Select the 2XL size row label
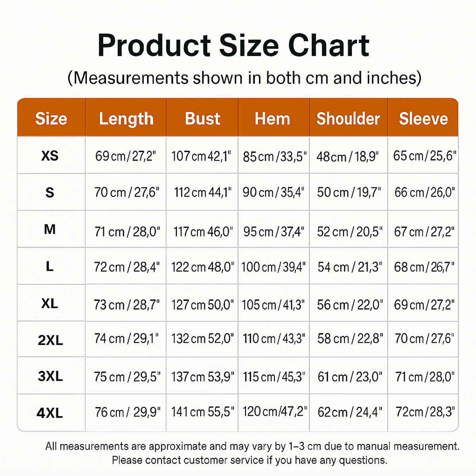 click(x=50, y=340)
